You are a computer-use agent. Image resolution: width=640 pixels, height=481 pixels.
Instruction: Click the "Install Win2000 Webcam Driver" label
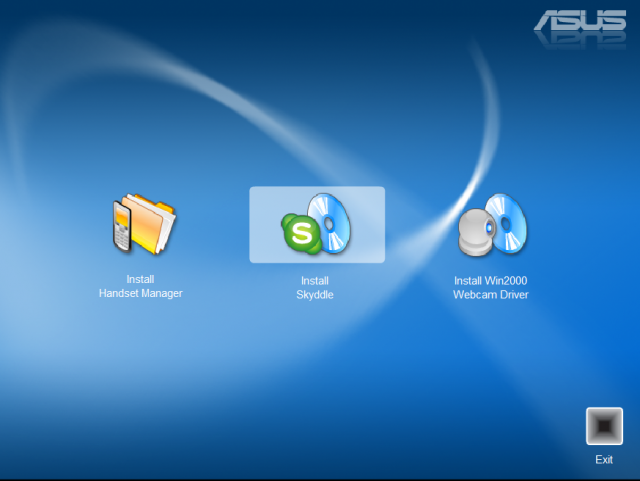click(491, 287)
